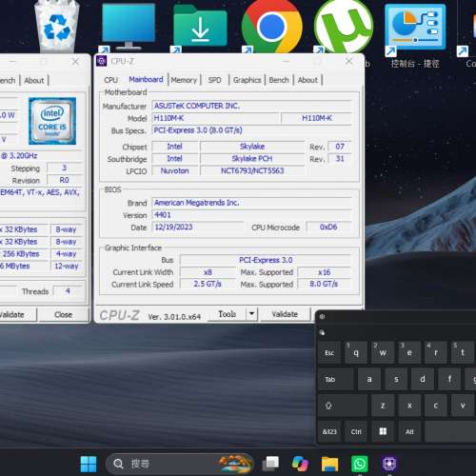The width and height of the screenshot is (476, 476).
Task: Tap the a key on touch keyboard
Action: click(369, 379)
